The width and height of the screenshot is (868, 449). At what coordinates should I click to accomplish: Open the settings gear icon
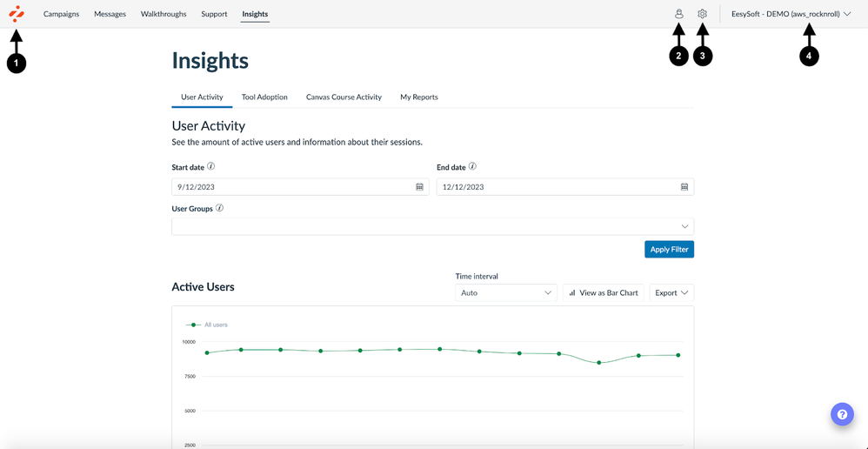[x=703, y=14]
